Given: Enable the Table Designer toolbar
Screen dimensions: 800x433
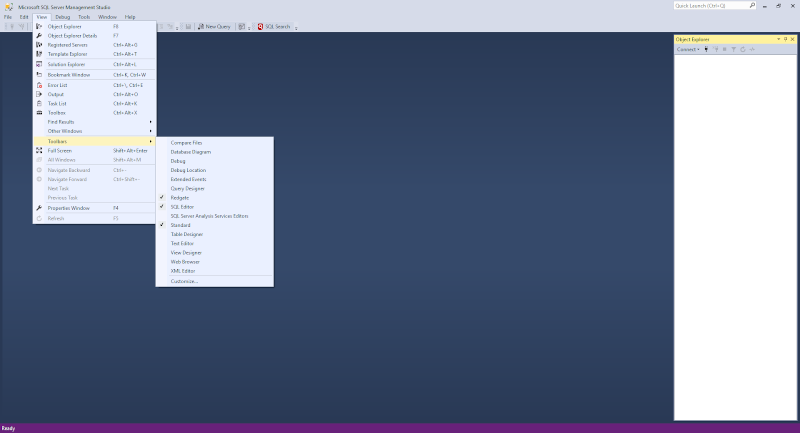Looking at the screenshot, I should (215, 235).
